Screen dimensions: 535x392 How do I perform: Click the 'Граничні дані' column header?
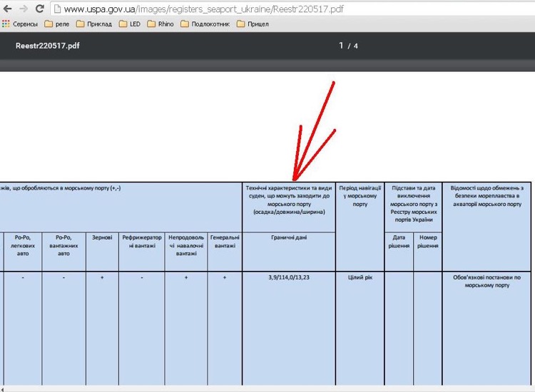click(x=289, y=237)
